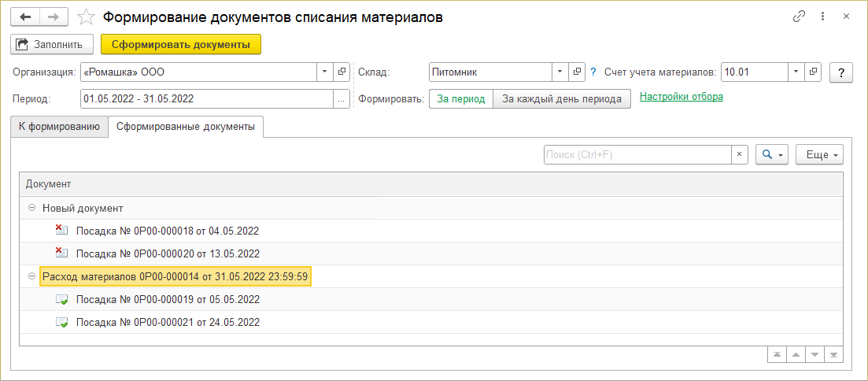The height and width of the screenshot is (381, 868).
Task: Open the "Еще" actions menu
Action: pyautogui.click(x=819, y=155)
